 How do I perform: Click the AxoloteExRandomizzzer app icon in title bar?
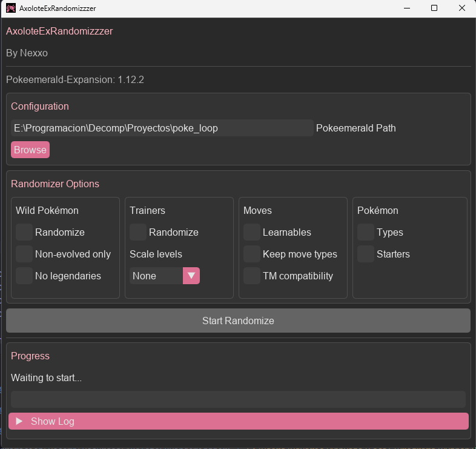[x=11, y=8]
